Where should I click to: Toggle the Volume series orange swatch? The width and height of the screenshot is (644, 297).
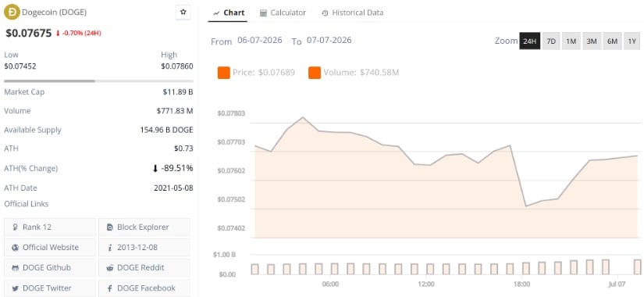point(315,73)
